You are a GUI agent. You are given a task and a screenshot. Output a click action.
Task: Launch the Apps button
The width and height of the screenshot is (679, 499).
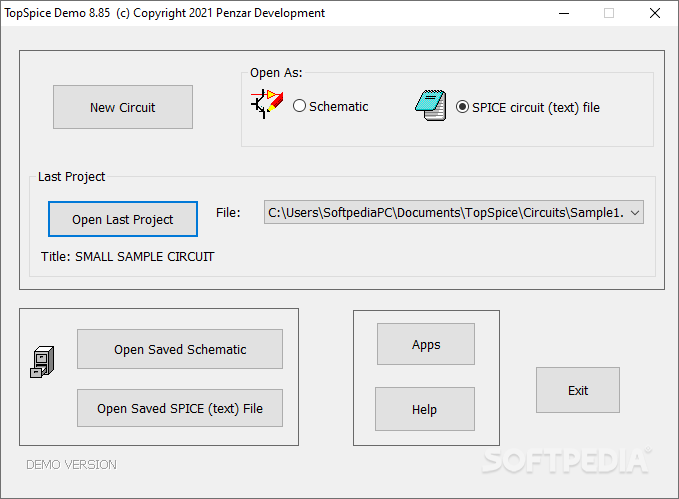(x=426, y=344)
